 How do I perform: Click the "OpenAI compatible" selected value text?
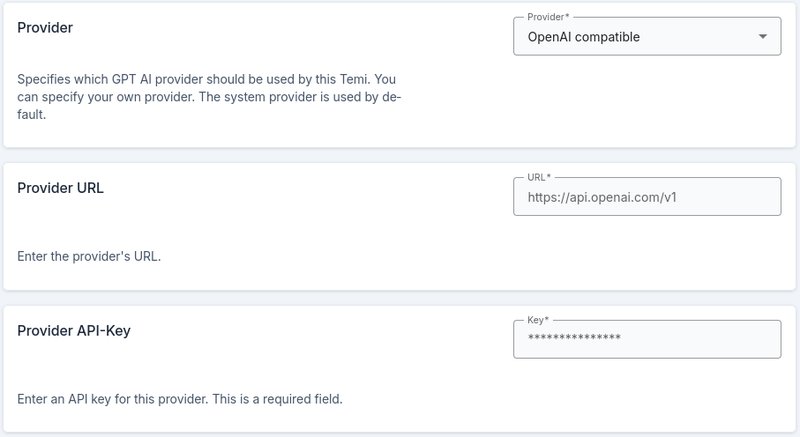584,37
